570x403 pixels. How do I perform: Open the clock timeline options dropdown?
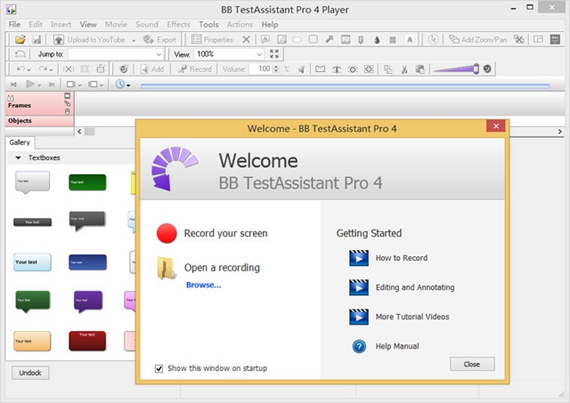coord(123,84)
